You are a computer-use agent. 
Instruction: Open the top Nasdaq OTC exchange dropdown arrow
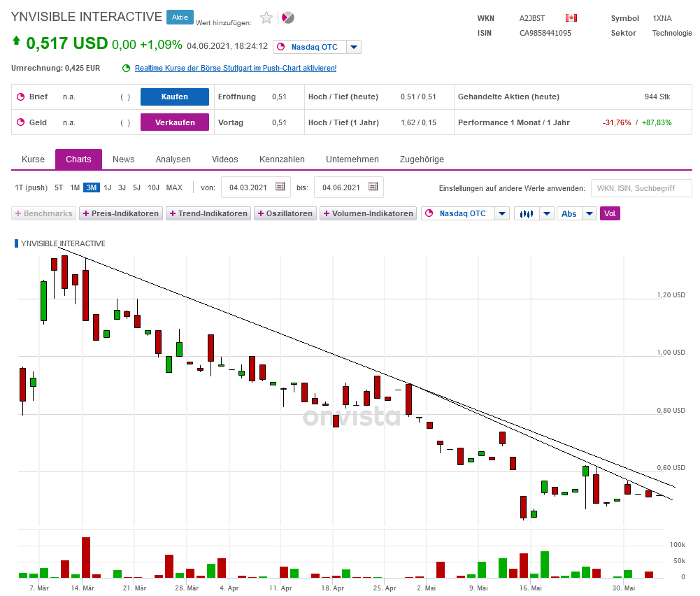354,47
